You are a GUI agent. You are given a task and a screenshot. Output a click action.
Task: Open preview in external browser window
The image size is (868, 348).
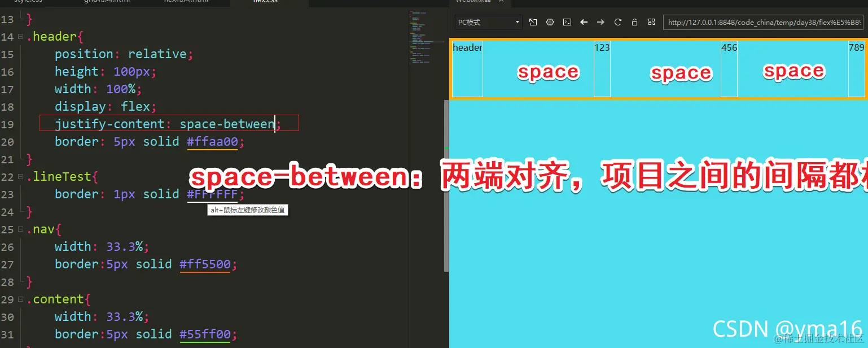tap(533, 22)
